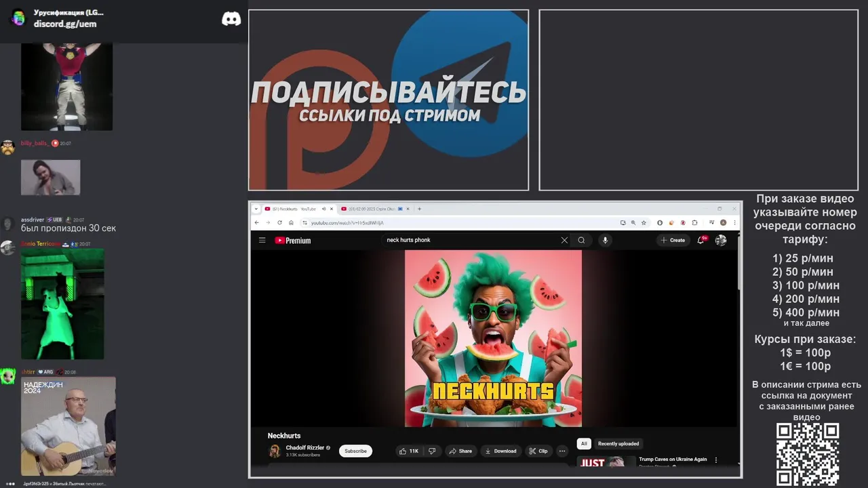Click the YouTube Premium logo
The width and height of the screenshot is (868, 488).
(x=293, y=240)
